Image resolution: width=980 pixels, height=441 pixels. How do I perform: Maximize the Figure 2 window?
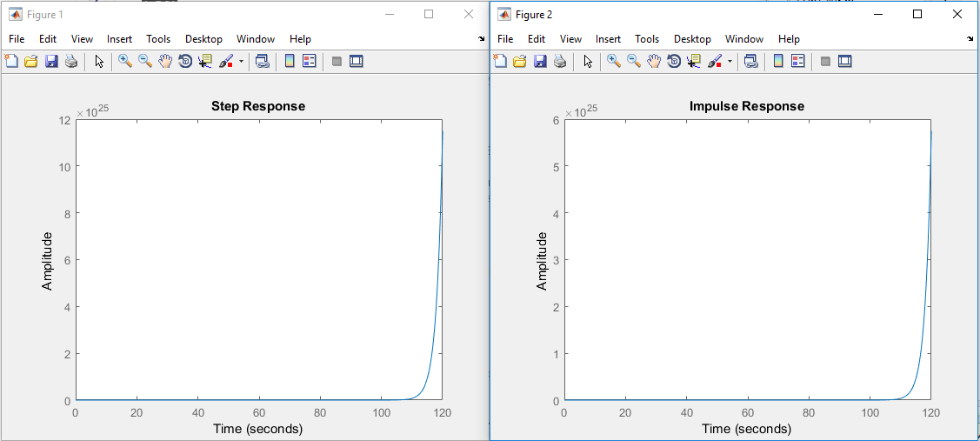coord(917,15)
